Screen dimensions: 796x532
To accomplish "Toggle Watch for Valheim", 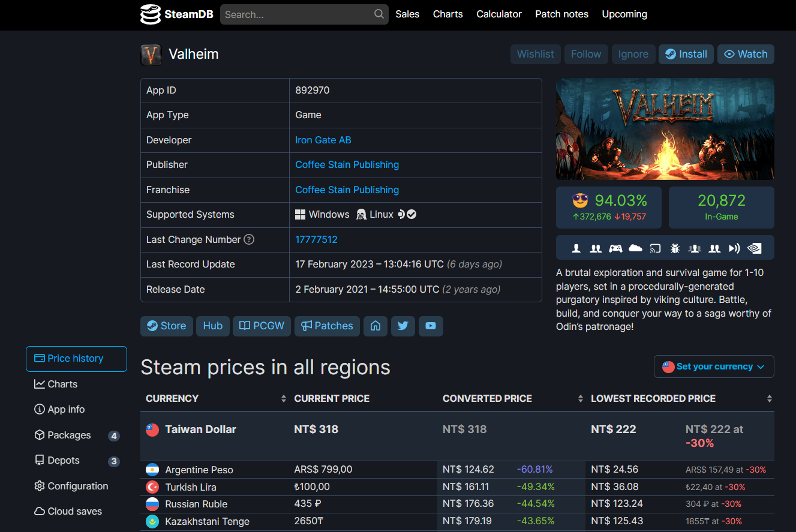I will tap(746, 54).
